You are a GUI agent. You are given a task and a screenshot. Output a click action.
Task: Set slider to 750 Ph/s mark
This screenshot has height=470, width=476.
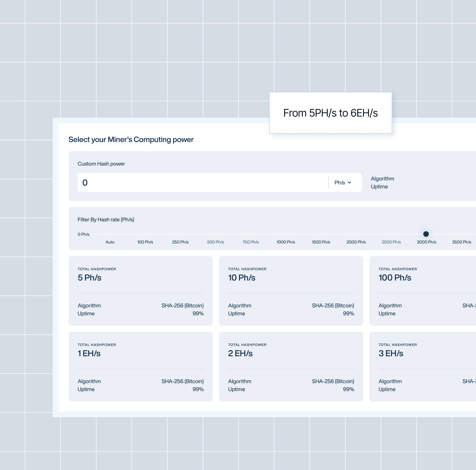click(x=251, y=242)
